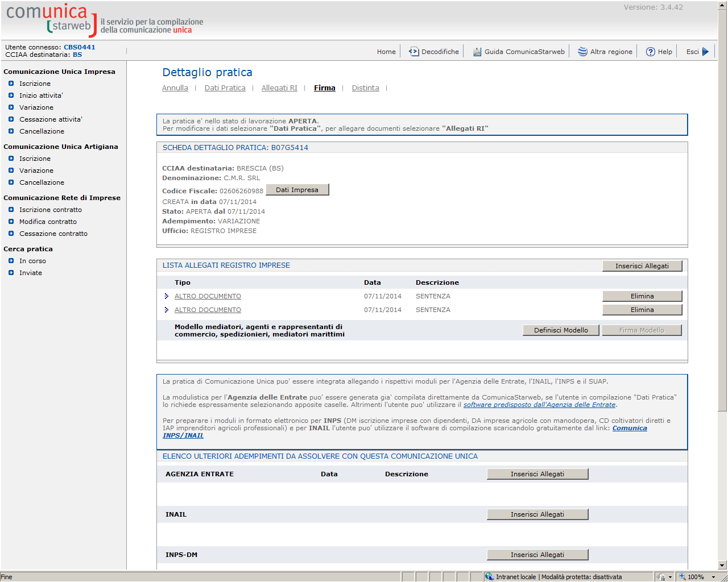Image resolution: width=728 pixels, height=582 pixels.
Task: Click Inserisci Allegati for INAIL
Action: [537, 514]
